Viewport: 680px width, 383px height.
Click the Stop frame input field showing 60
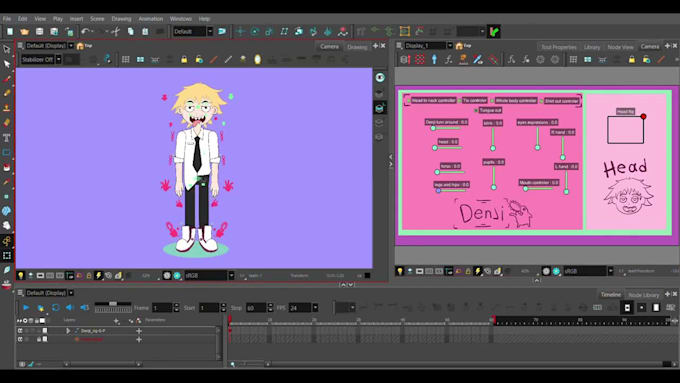(256, 308)
